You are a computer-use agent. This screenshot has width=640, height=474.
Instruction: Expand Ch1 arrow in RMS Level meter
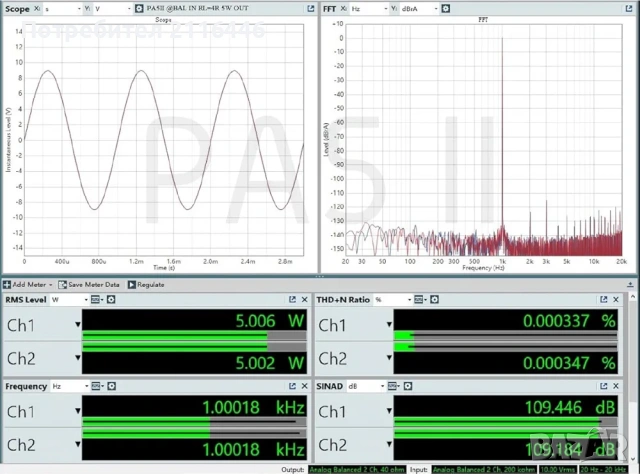77,325
